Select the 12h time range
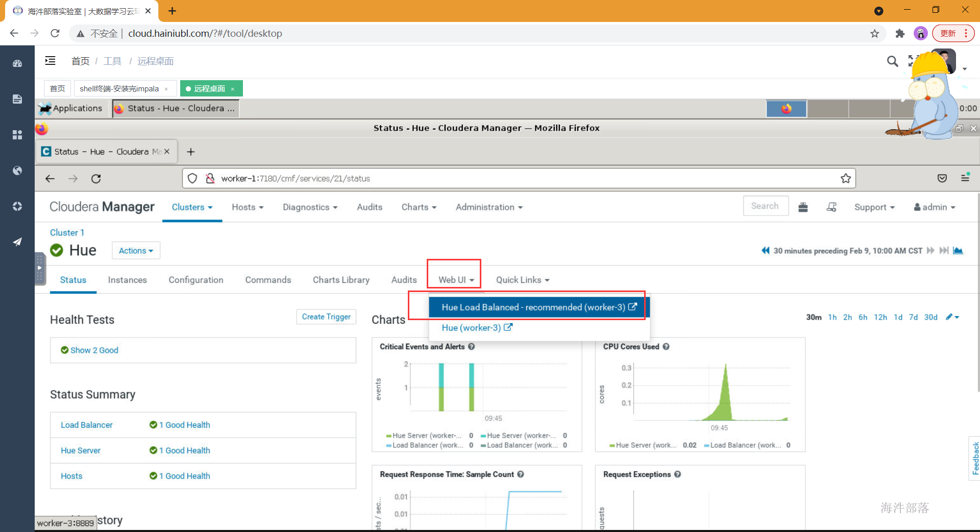 pos(880,317)
